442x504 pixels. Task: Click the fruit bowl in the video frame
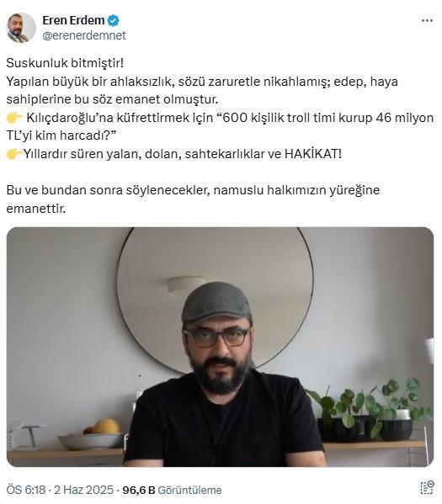[x=92, y=434]
